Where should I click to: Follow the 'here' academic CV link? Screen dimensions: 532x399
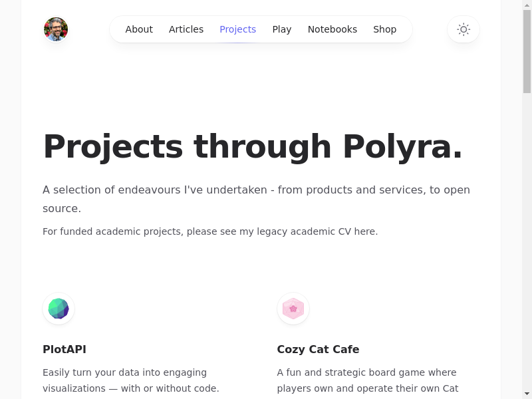click(364, 231)
